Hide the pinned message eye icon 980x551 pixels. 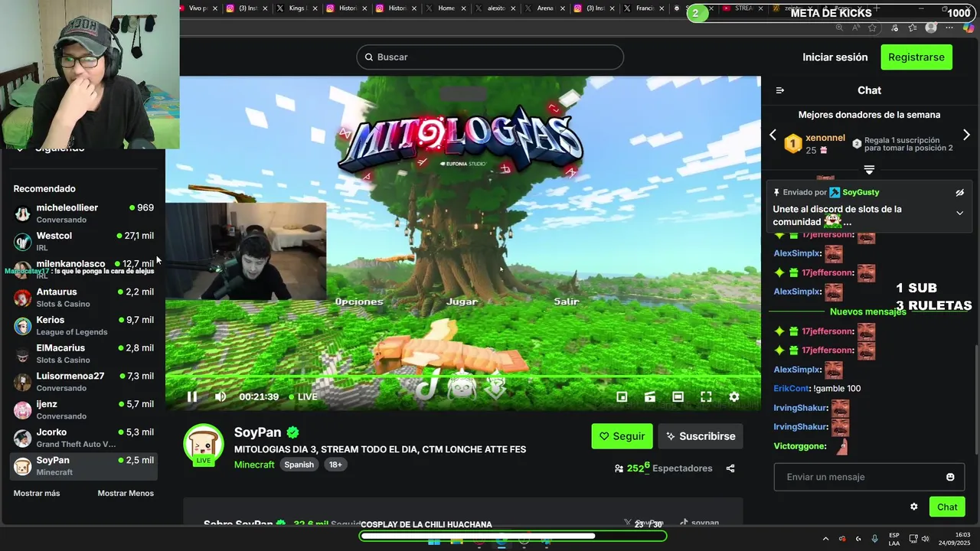(960, 193)
